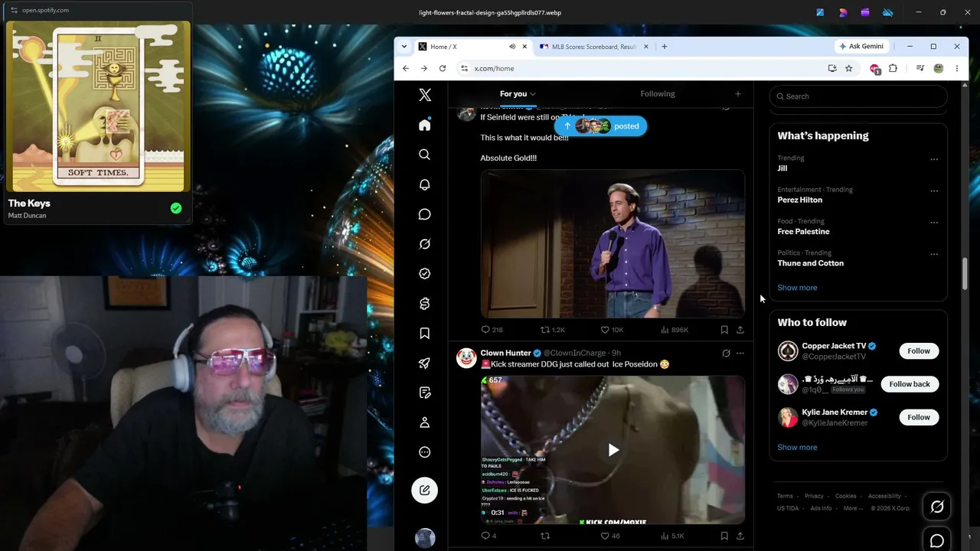Open more options for Thune and Cotton trend
Screen dimensions: 980x551
tap(934, 254)
